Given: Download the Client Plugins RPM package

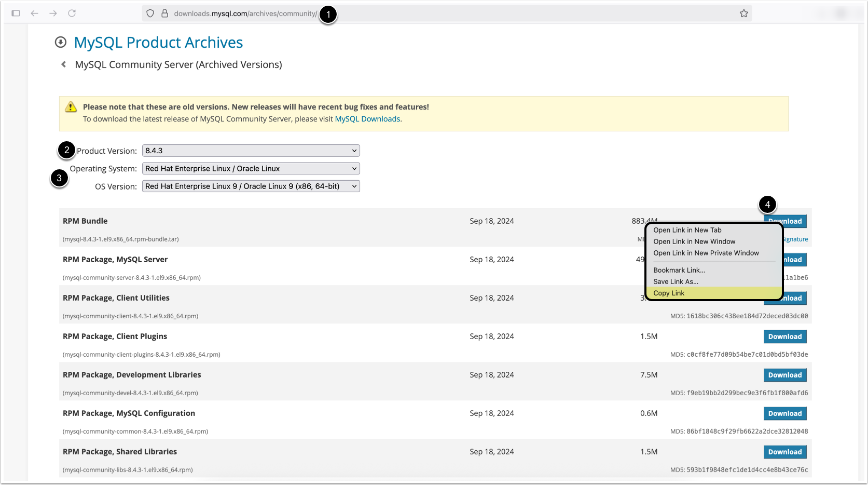Looking at the screenshot, I should tap(784, 336).
